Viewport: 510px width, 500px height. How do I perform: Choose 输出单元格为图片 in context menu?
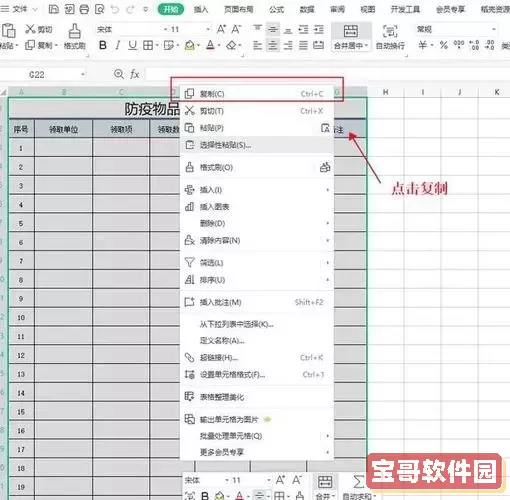click(257, 419)
